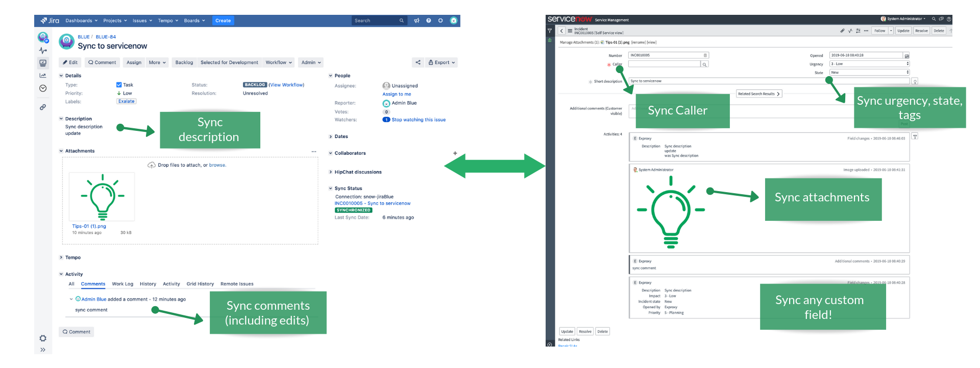
Task: Click the Edit button on Jira issue
Action: (70, 62)
